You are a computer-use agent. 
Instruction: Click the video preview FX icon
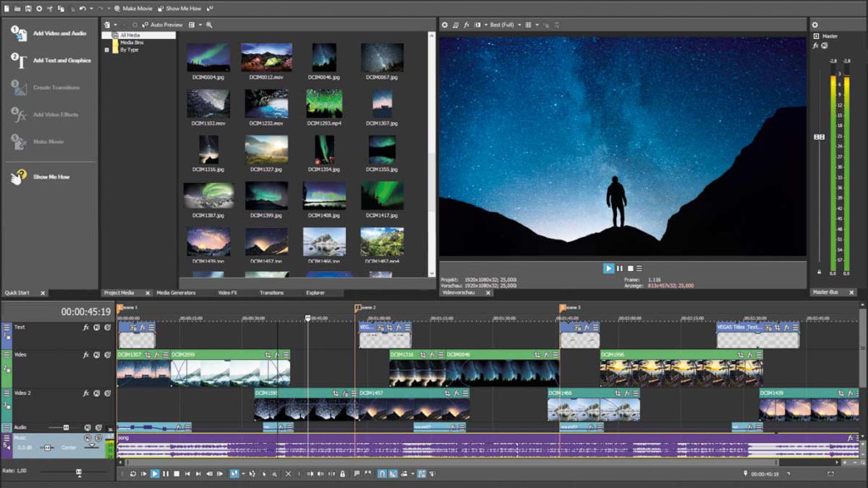(x=467, y=25)
